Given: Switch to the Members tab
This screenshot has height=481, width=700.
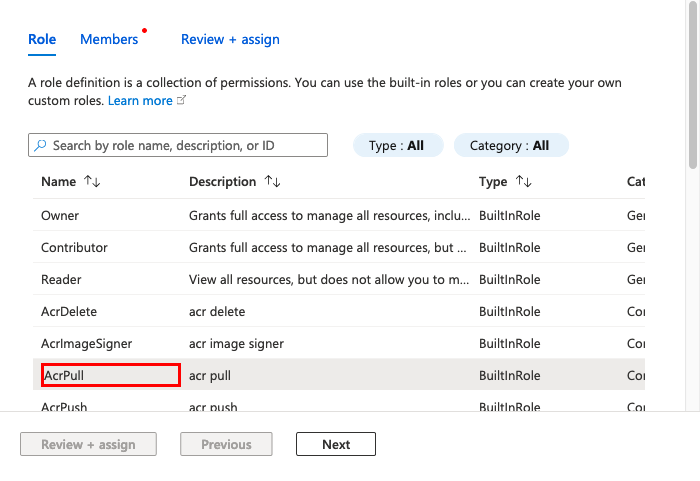Looking at the screenshot, I should point(109,40).
